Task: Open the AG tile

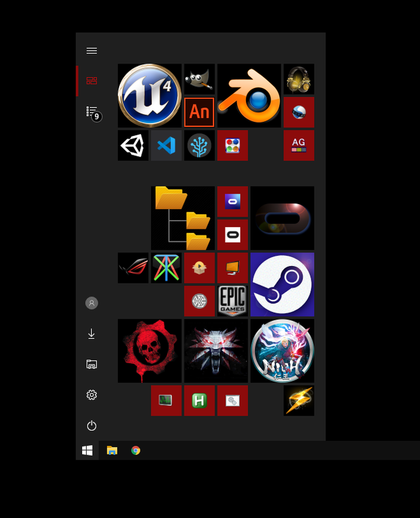Action: coord(299,145)
